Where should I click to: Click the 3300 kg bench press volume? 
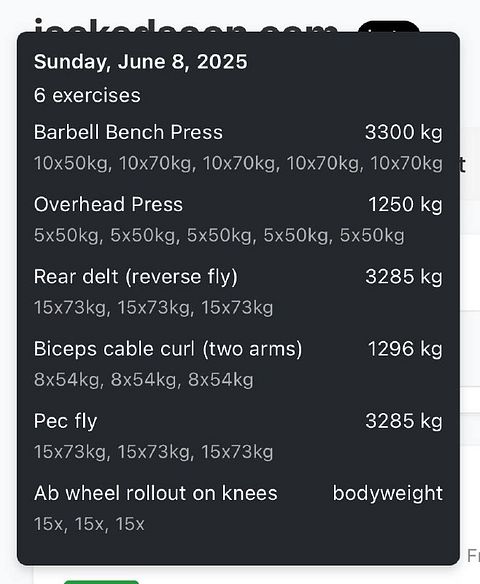click(x=404, y=132)
